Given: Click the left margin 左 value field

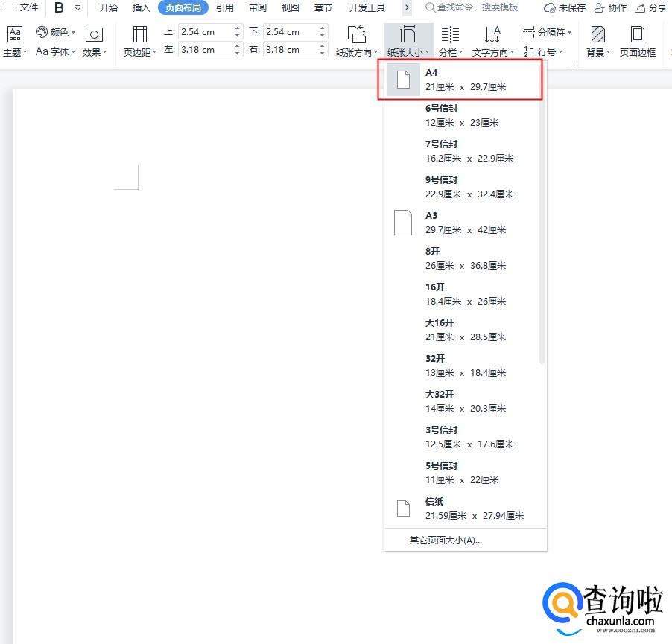Looking at the screenshot, I should (206, 50).
